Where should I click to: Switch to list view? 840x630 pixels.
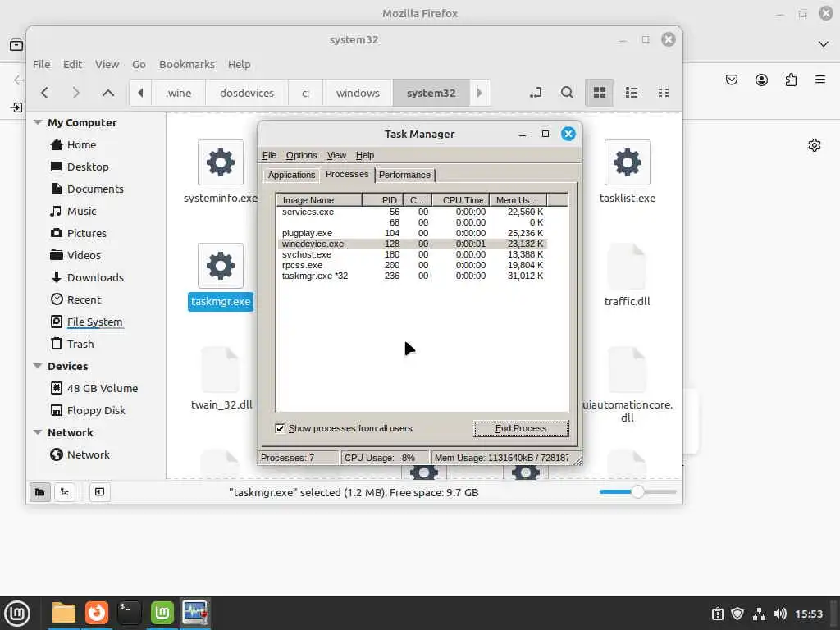point(632,93)
